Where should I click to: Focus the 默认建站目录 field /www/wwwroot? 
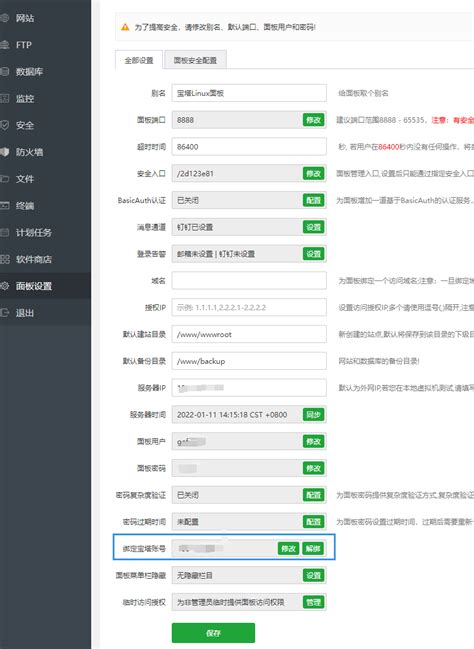(x=249, y=334)
